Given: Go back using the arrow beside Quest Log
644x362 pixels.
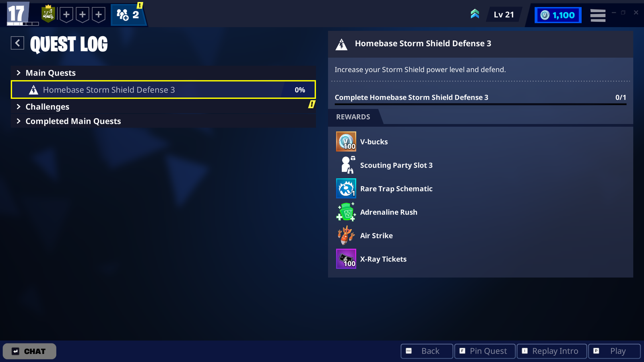Looking at the screenshot, I should pyautogui.click(x=17, y=43).
